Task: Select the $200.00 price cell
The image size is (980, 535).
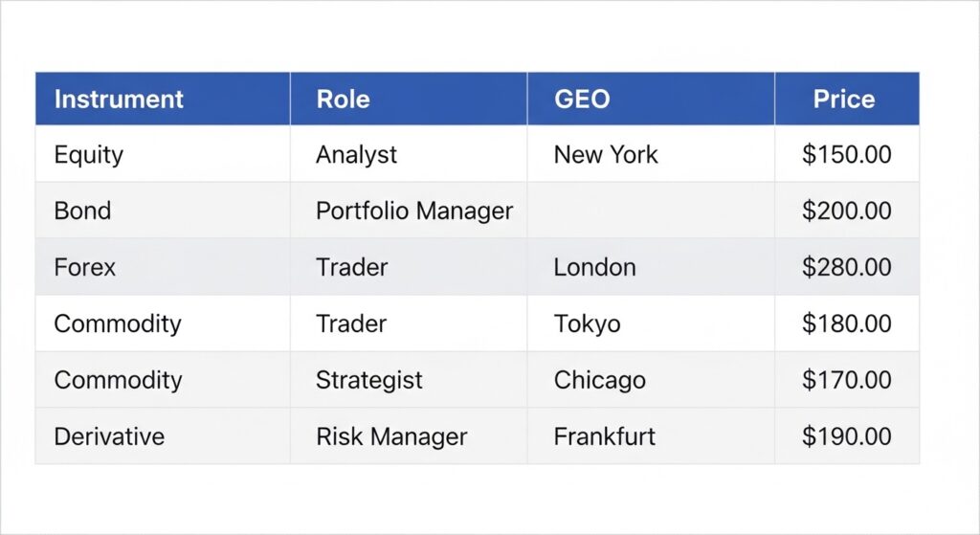Action: tap(846, 211)
